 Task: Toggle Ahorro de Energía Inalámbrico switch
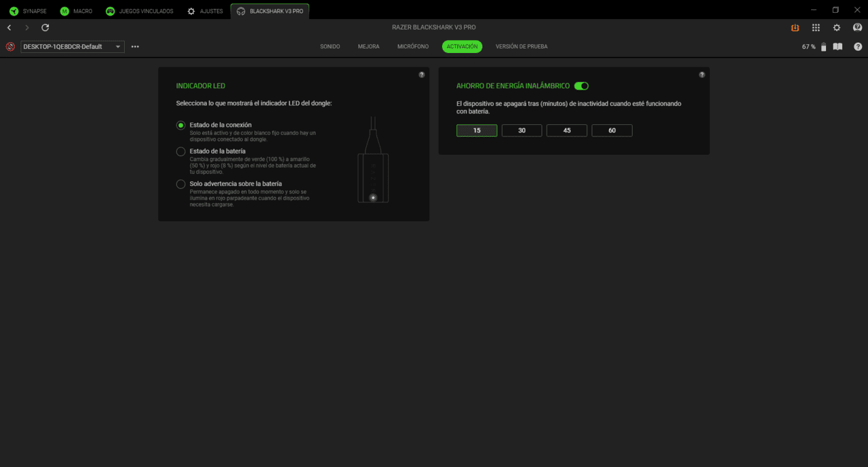click(581, 86)
